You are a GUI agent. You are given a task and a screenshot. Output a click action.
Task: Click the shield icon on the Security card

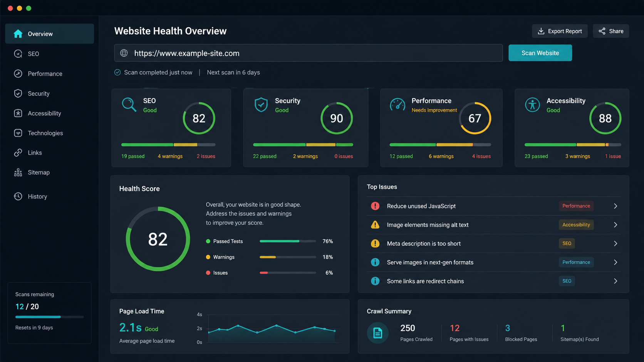coord(261,105)
